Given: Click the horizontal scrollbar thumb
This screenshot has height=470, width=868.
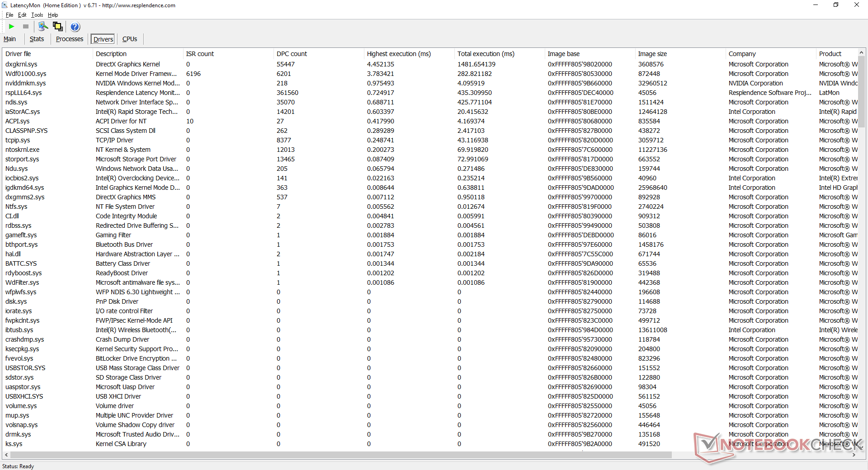Looking at the screenshot, I should coord(341,455).
